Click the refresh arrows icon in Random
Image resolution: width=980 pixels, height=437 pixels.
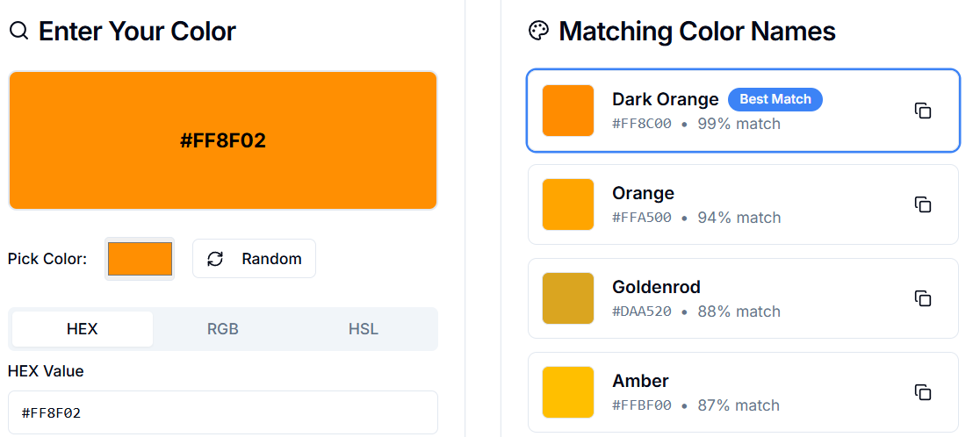215,259
